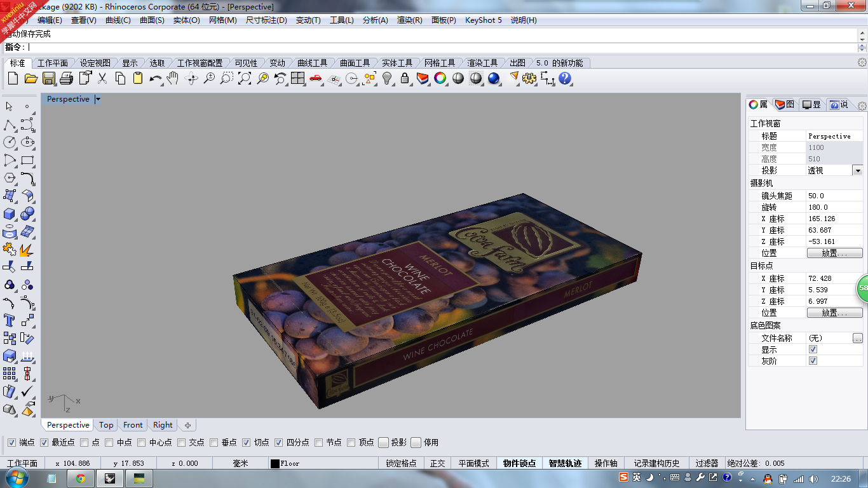Select the Pan hand tool
Image resolution: width=868 pixels, height=488 pixels.
173,78
